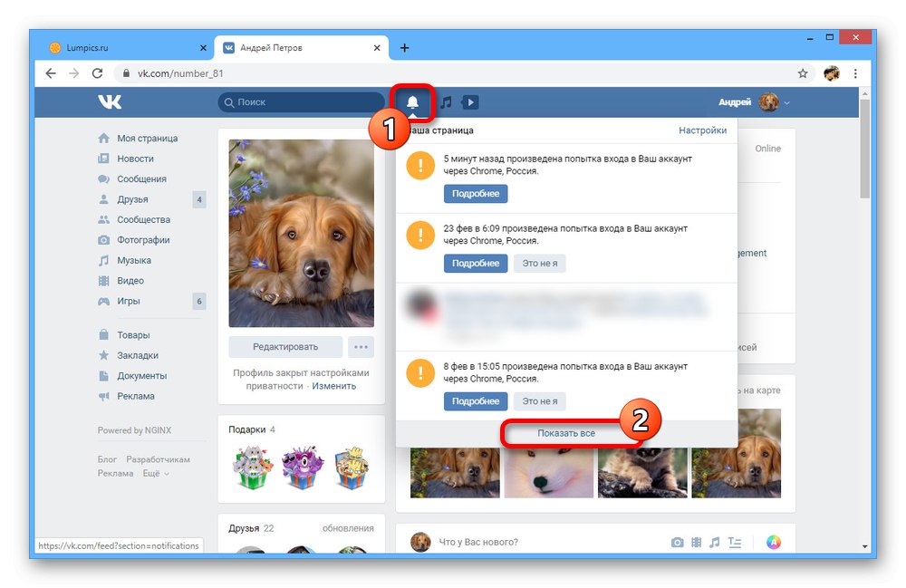Expand the Ещё footer dropdown
Image resolution: width=906 pixels, height=588 pixels.
156,473
